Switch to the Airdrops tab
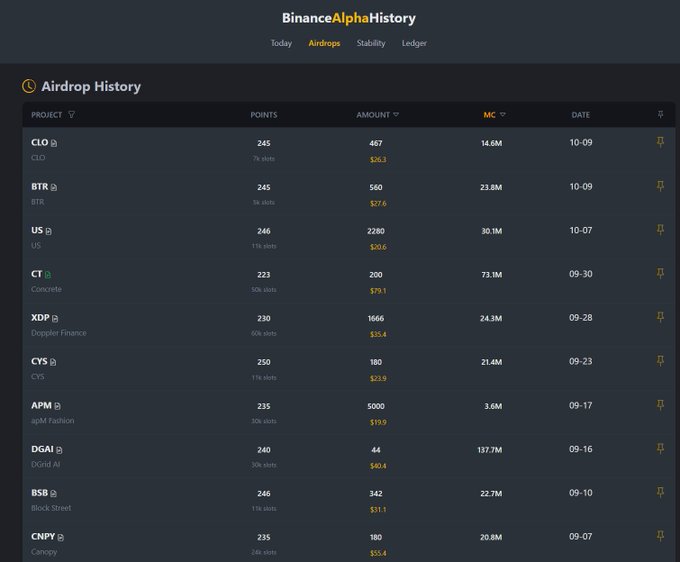 point(324,43)
